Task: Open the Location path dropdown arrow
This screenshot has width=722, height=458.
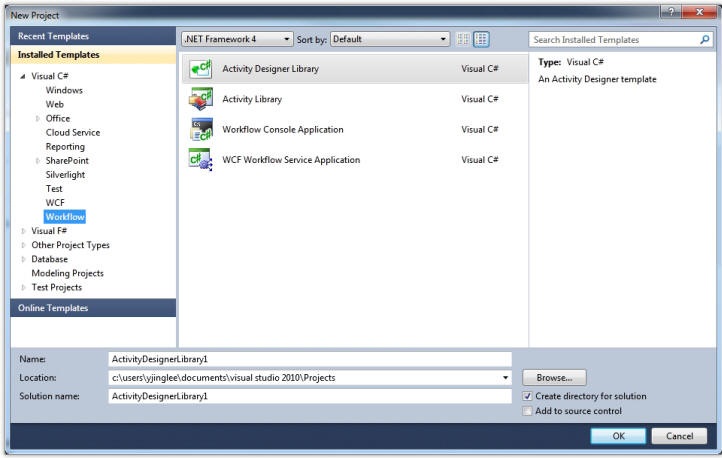Action: [x=505, y=378]
